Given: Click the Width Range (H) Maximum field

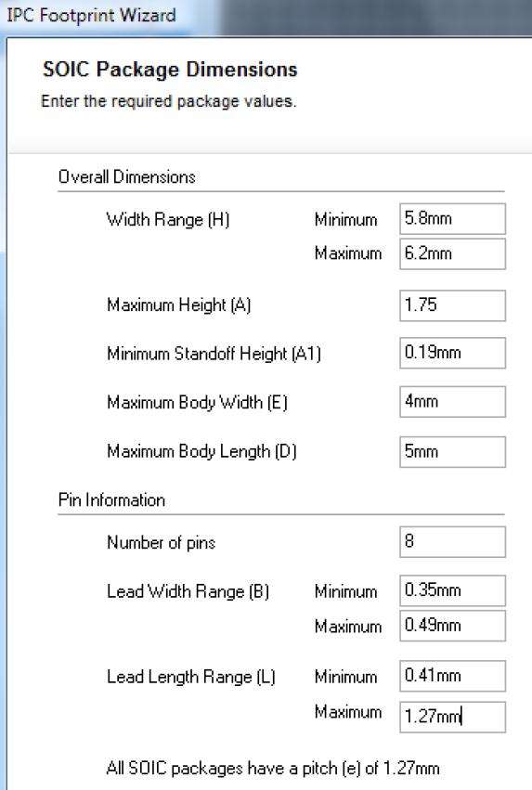Looking at the screenshot, I should point(452,253).
